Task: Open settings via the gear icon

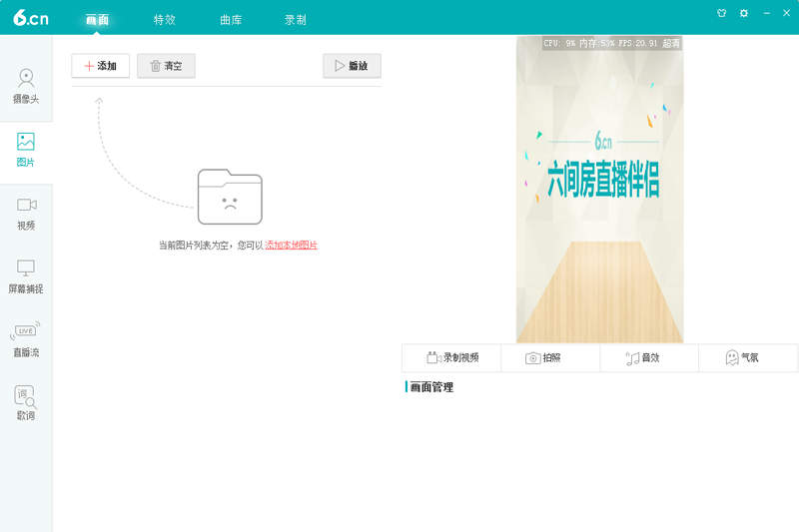Action: pos(744,13)
